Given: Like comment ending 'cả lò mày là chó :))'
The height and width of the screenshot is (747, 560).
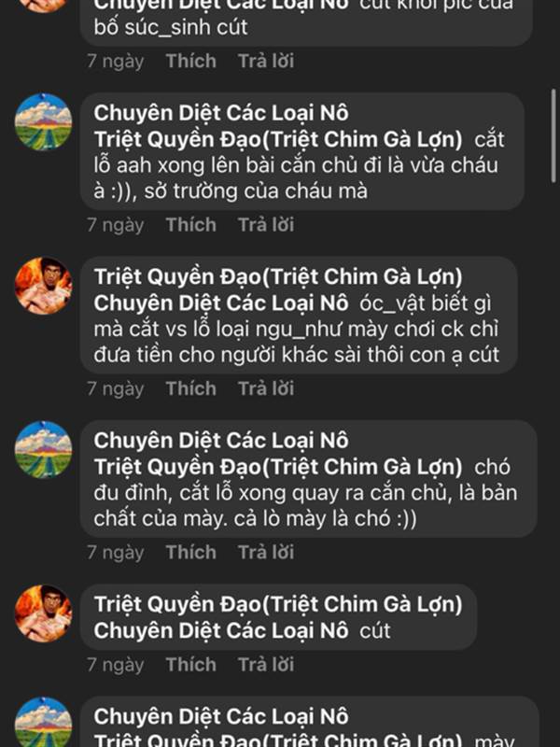Looking at the screenshot, I should 191,553.
